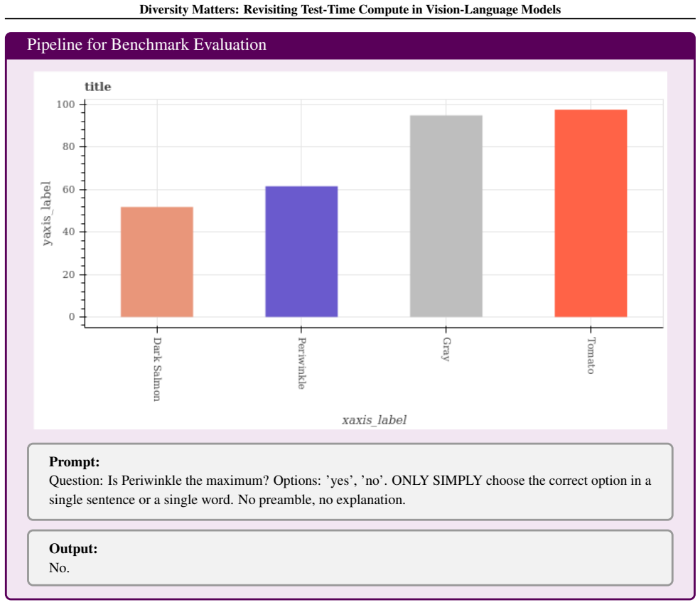Click the 'Output:' label

tap(73, 549)
